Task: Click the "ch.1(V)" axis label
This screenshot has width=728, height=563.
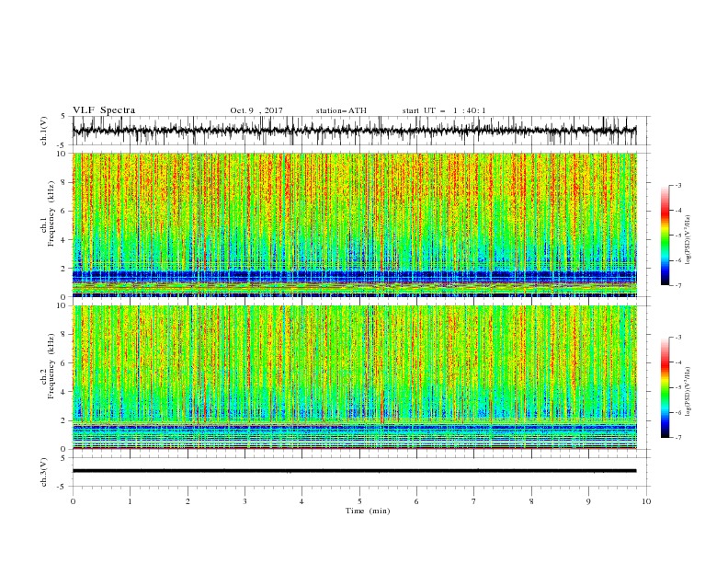Action: pyautogui.click(x=44, y=131)
